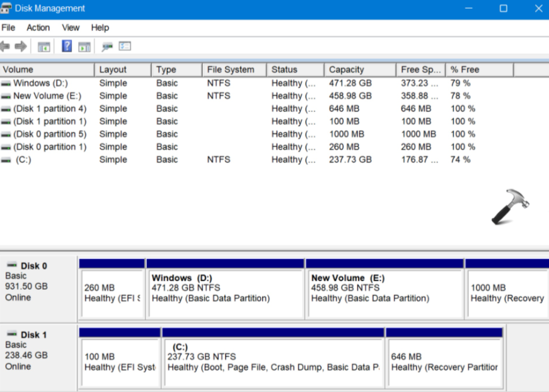Open the Action menu
The width and height of the screenshot is (549, 392).
pyautogui.click(x=38, y=28)
